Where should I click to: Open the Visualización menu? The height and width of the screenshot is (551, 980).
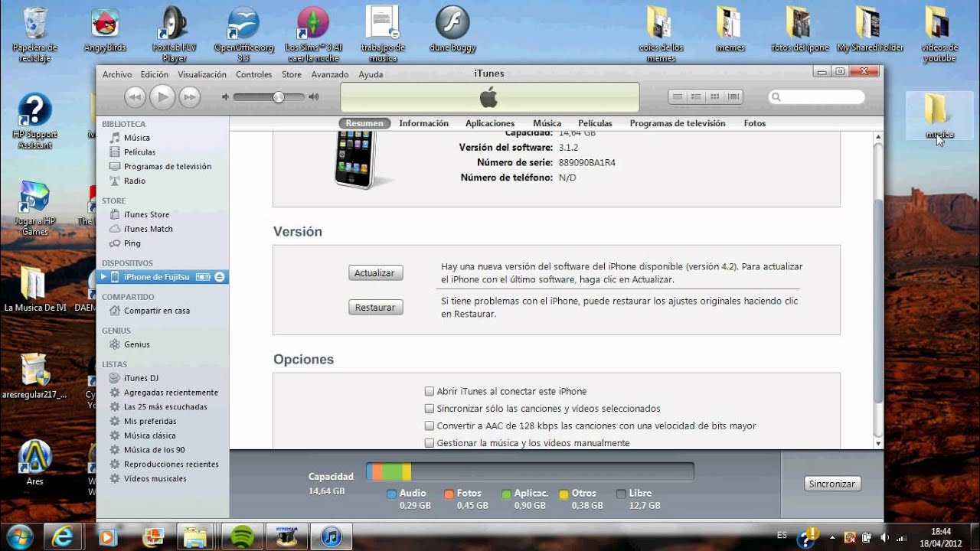click(202, 74)
